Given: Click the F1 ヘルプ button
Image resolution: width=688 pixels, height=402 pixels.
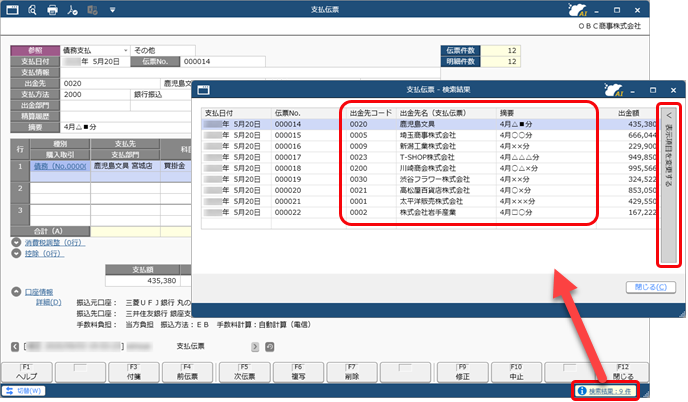Looking at the screenshot, I should click(x=27, y=372).
